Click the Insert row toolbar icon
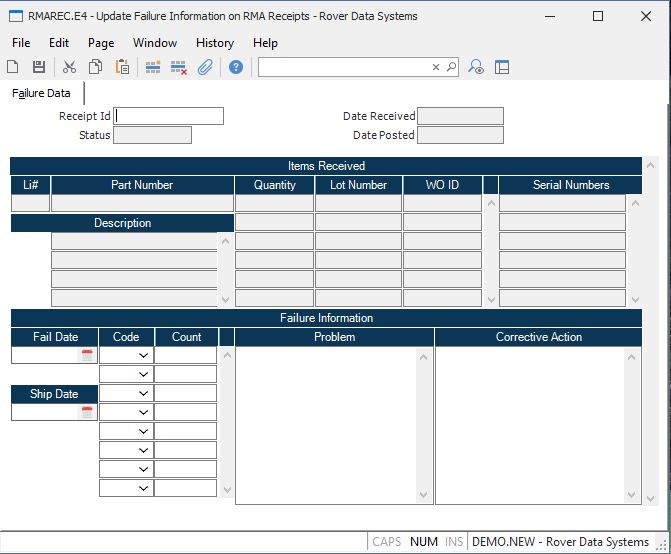The image size is (671, 554). coord(153,67)
